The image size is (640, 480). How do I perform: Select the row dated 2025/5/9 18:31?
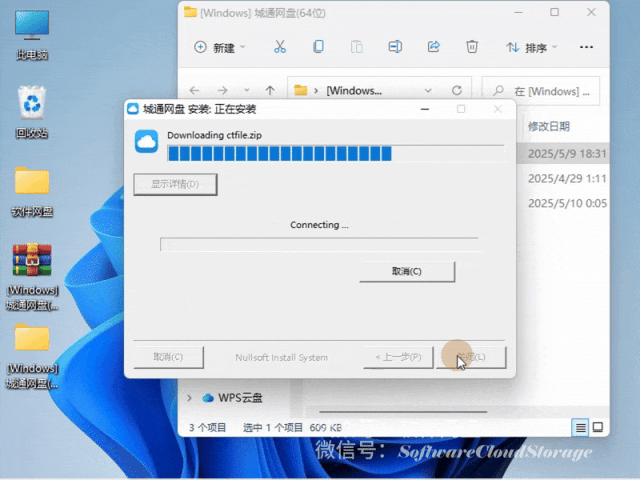(563, 153)
